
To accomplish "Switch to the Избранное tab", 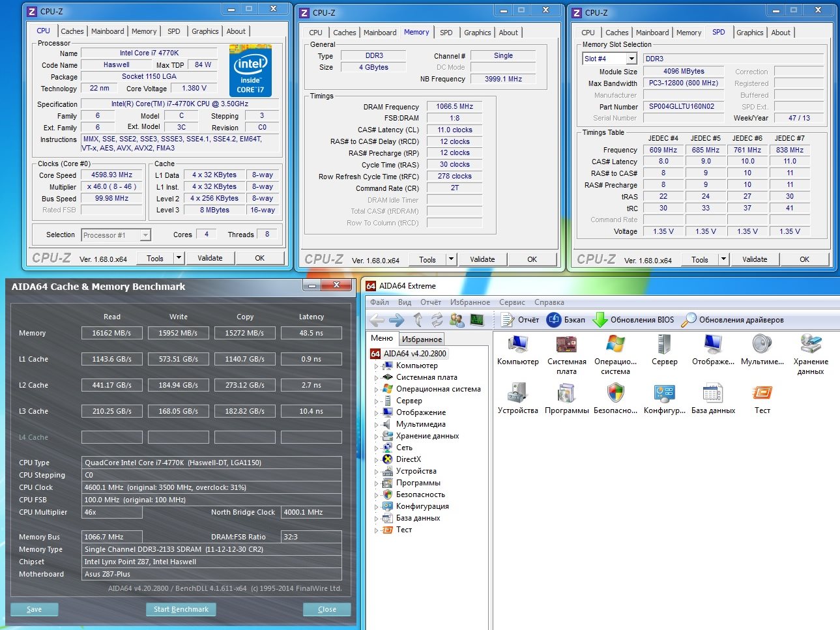I will (422, 339).
